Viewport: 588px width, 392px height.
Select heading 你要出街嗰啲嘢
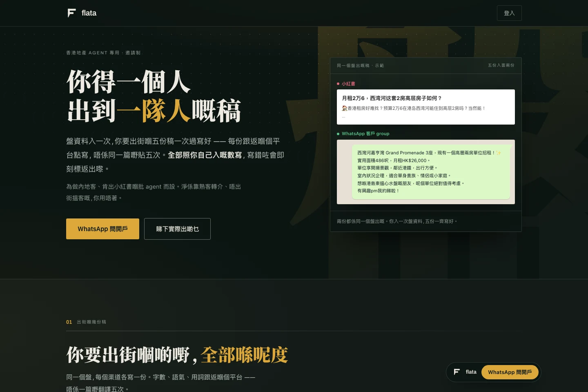point(128,355)
